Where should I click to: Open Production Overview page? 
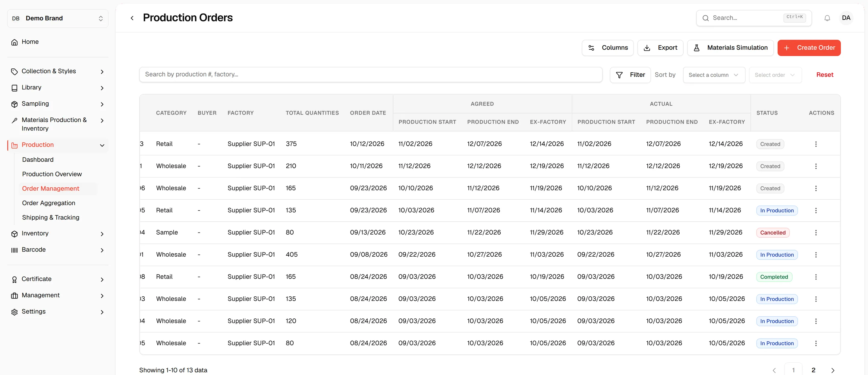52,174
